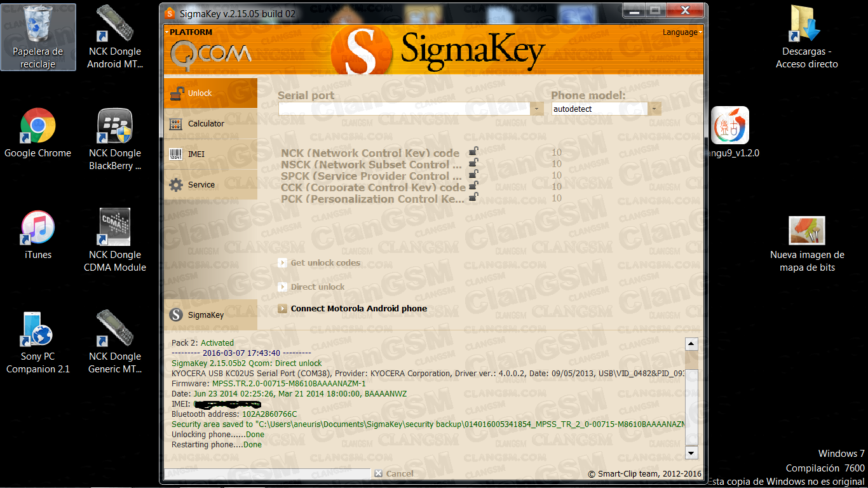
Task: Click the KYOCERA USB KC02US Serial Port log line
Action: 428,374
